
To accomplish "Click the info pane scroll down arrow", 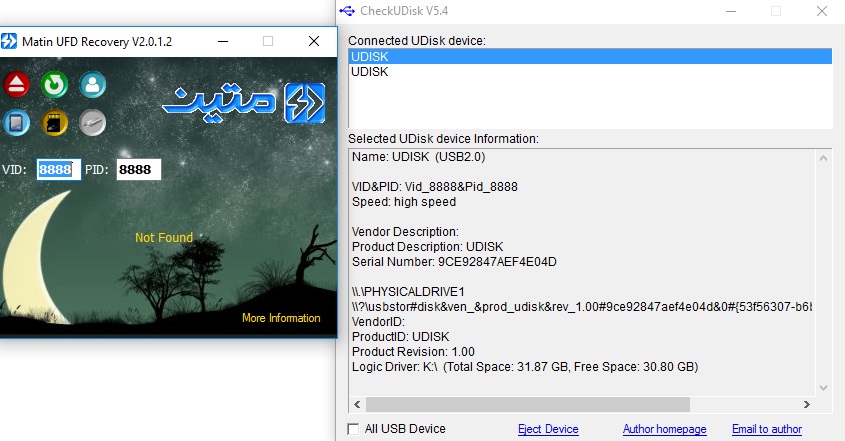I will [x=823, y=388].
